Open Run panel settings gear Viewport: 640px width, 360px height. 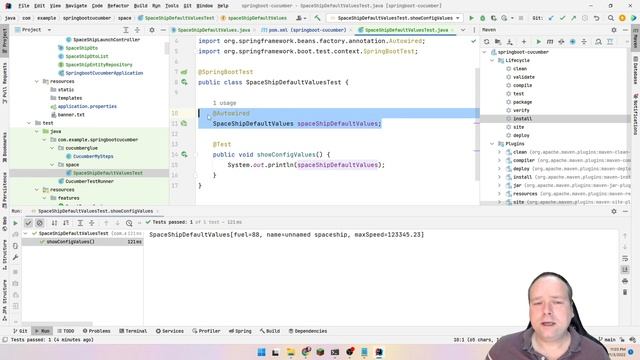[x=614, y=211]
